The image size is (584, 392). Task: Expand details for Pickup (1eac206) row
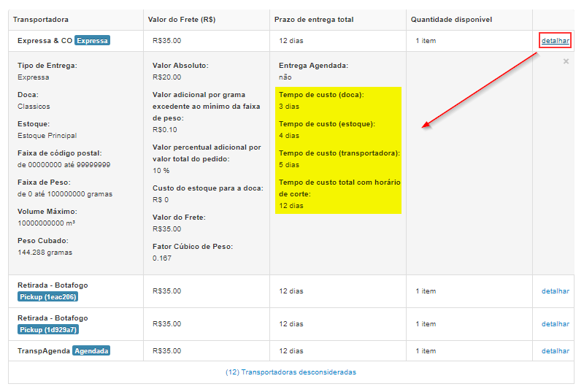[555, 291]
